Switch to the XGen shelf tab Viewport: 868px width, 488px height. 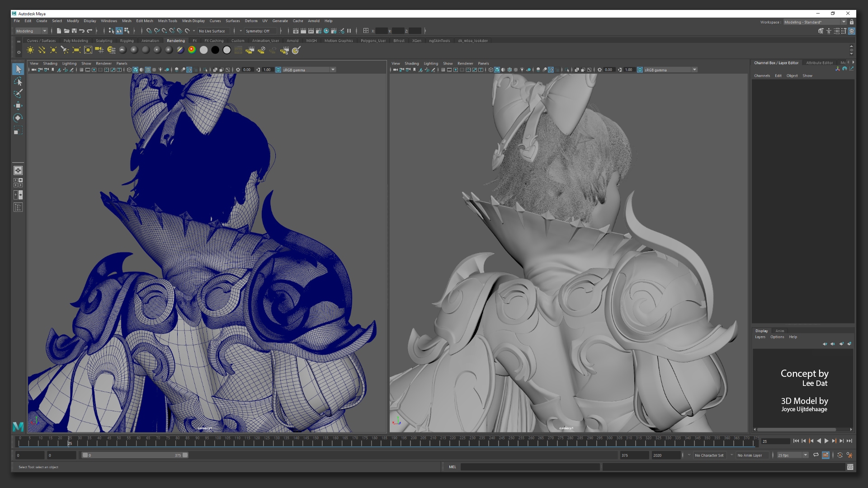tap(416, 41)
